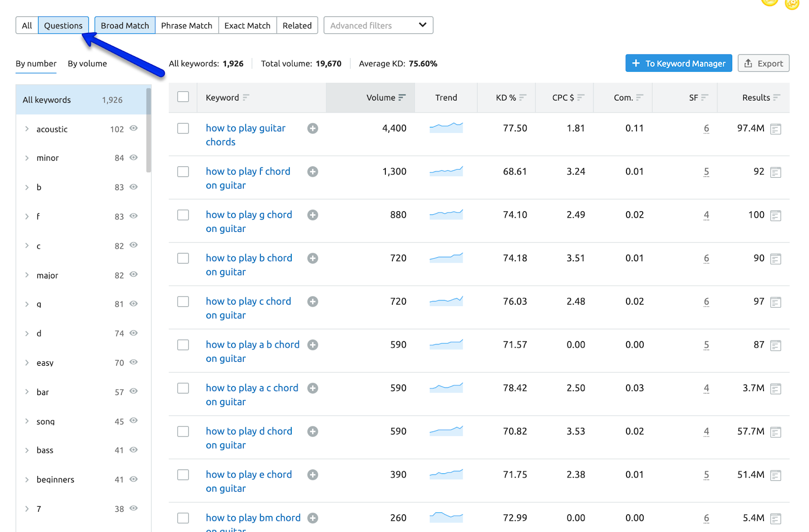Open SERP results icon for 3.7M row
The height and width of the screenshot is (532, 809).
coord(776,389)
